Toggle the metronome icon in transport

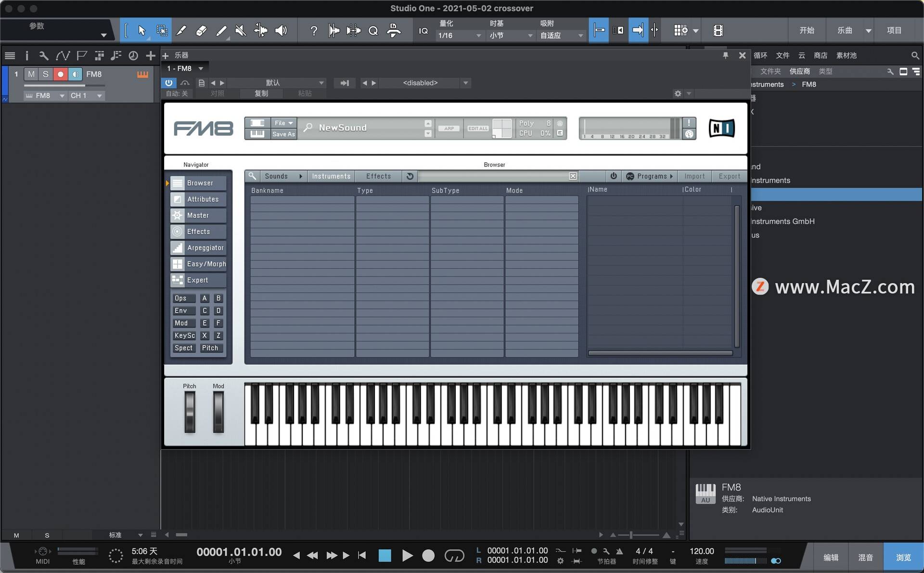point(619,551)
